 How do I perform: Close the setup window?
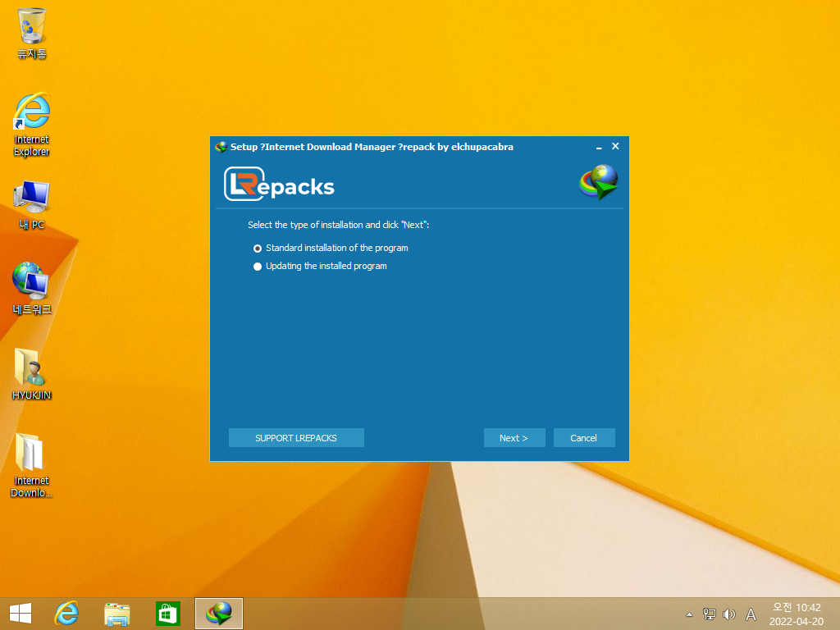[x=615, y=146]
